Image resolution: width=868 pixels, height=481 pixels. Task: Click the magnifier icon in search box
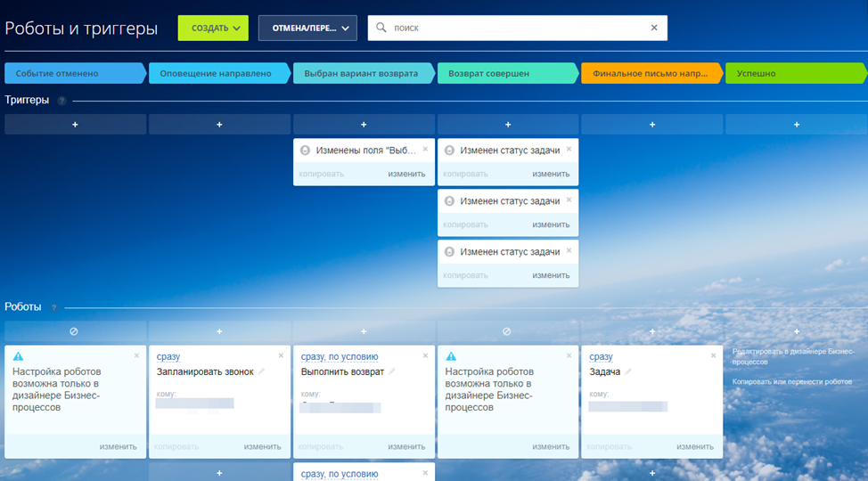coord(381,28)
